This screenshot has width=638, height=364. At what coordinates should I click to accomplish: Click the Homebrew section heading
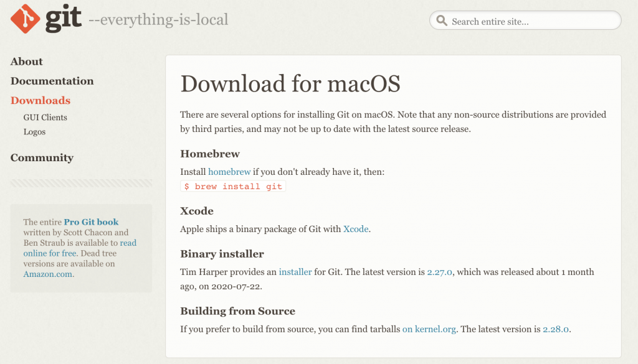(x=210, y=154)
